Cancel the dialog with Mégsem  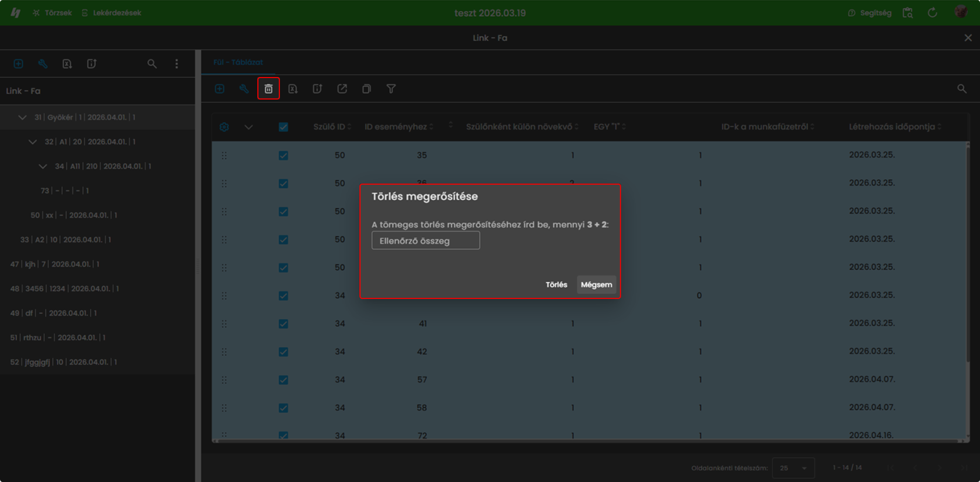(596, 284)
